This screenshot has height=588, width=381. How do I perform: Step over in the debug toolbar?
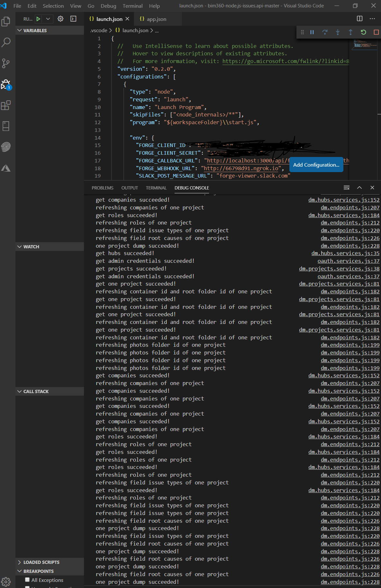[x=325, y=32]
